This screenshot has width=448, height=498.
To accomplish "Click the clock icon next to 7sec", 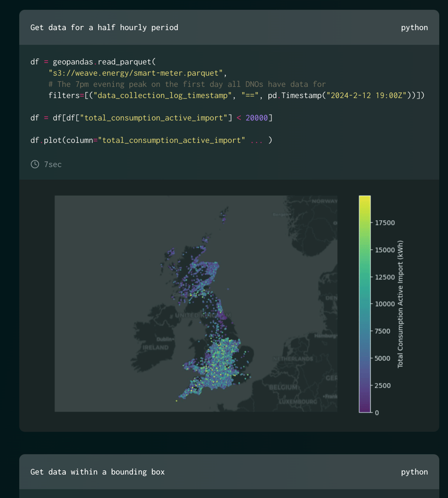I will [x=34, y=164].
